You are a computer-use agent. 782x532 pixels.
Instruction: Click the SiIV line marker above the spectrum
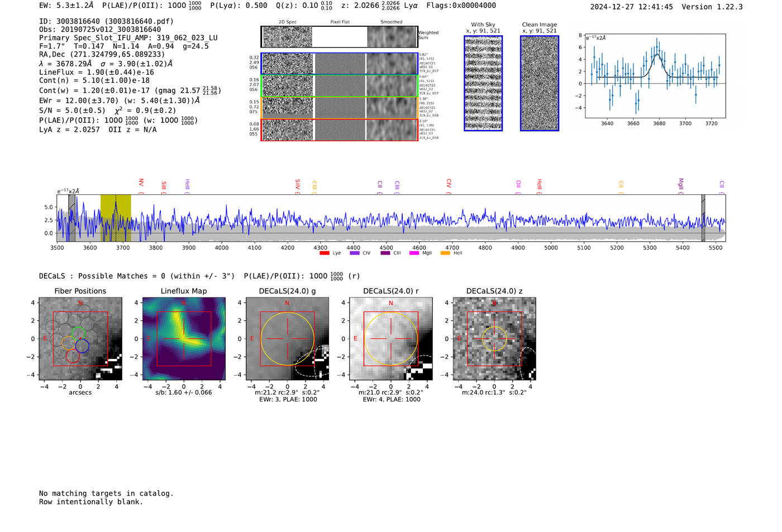298,186
